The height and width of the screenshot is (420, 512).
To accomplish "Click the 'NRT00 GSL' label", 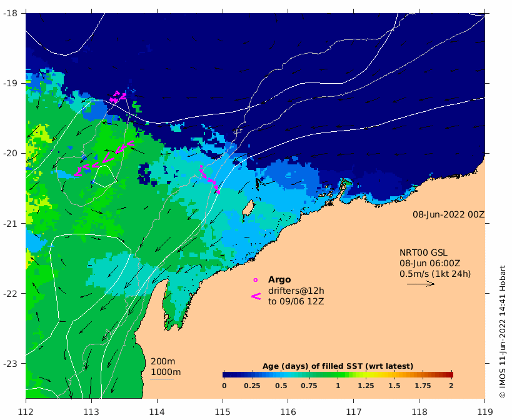I will point(423,252).
